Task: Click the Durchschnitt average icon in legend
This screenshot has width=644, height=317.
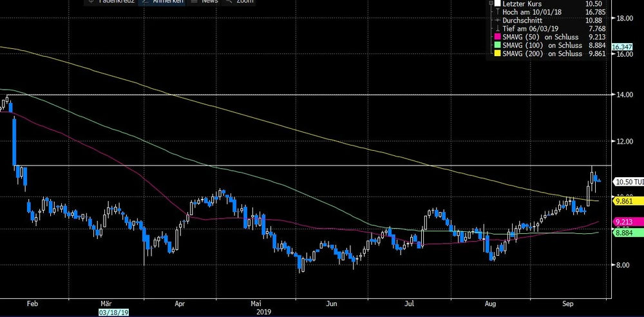Action: (x=497, y=20)
